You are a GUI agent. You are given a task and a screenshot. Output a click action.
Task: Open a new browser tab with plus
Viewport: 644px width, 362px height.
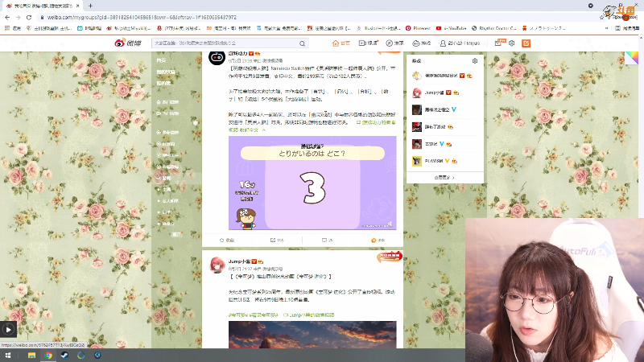point(90,6)
